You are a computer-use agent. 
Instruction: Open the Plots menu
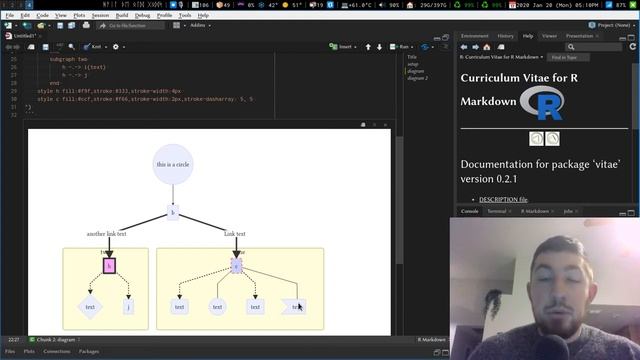coord(79,15)
